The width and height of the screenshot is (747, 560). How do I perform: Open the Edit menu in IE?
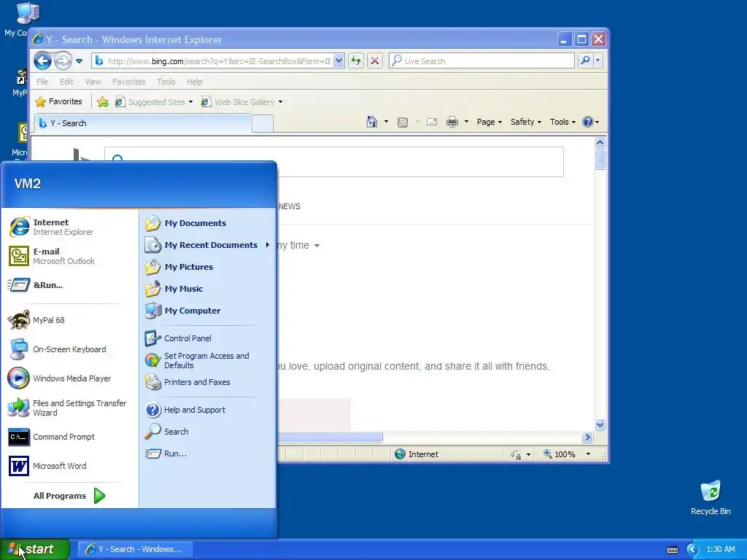[66, 82]
